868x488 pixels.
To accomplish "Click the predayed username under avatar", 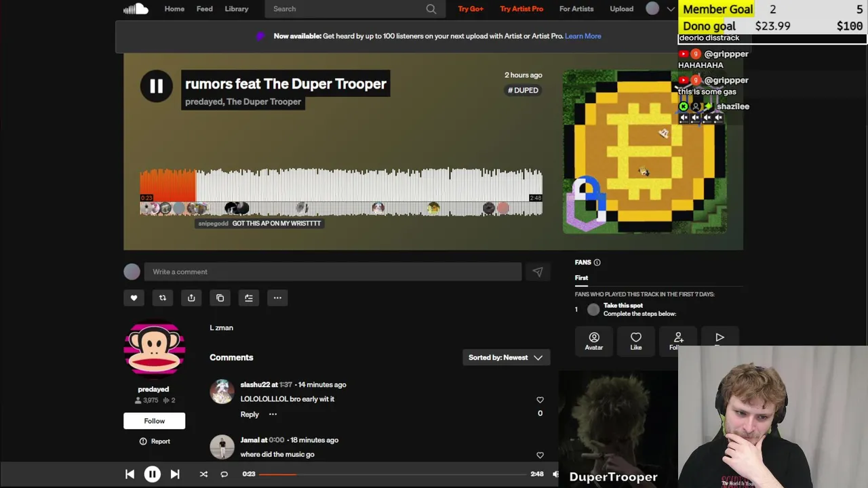I will click(153, 389).
